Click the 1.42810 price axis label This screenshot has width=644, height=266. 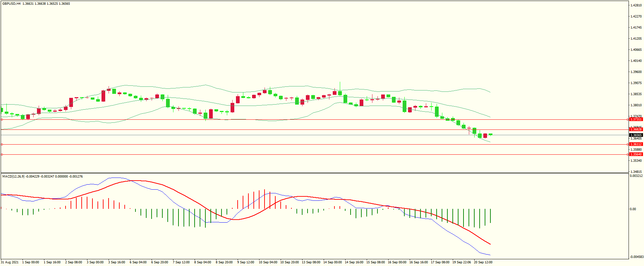(x=636, y=5)
